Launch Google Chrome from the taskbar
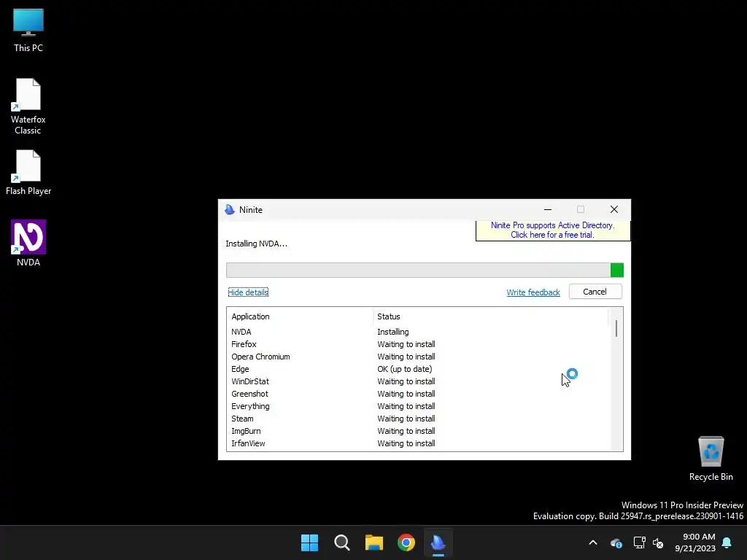 pyautogui.click(x=406, y=542)
